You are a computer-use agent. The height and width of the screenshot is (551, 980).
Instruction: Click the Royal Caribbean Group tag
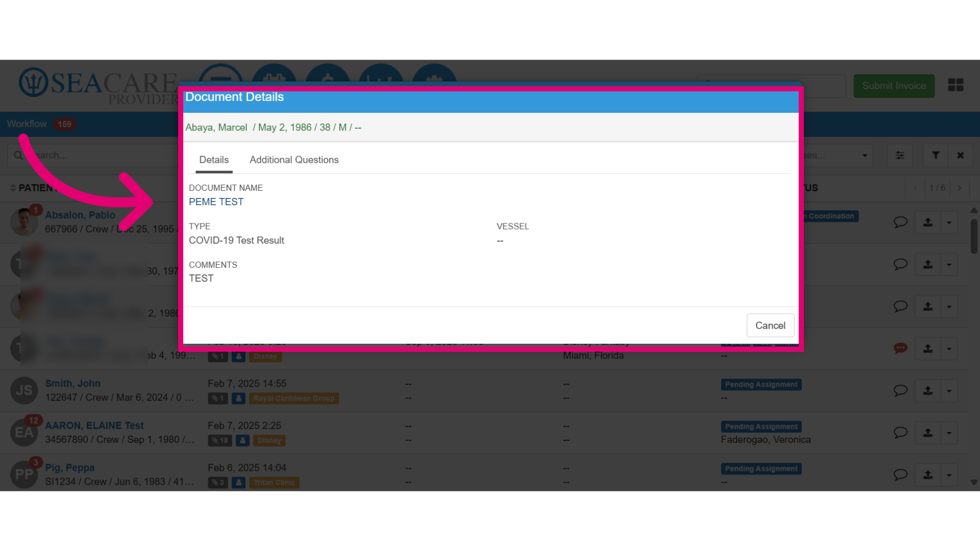coord(294,398)
